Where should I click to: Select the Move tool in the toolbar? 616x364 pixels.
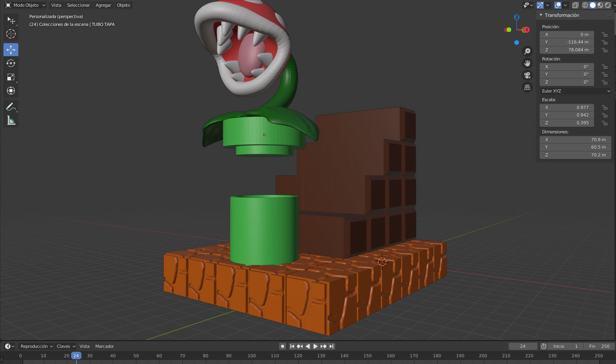(11, 50)
